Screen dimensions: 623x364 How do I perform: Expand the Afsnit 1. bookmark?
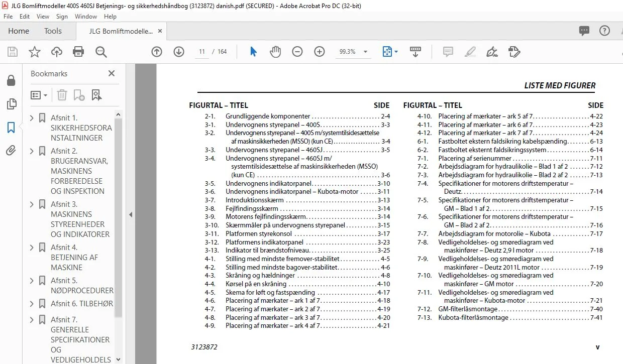[x=32, y=118]
